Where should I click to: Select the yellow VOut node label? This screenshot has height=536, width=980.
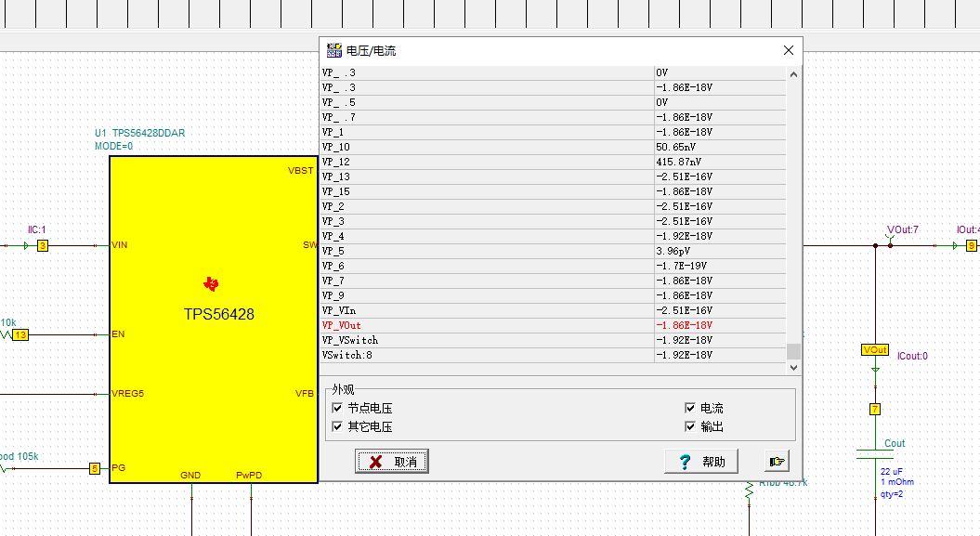(875, 350)
